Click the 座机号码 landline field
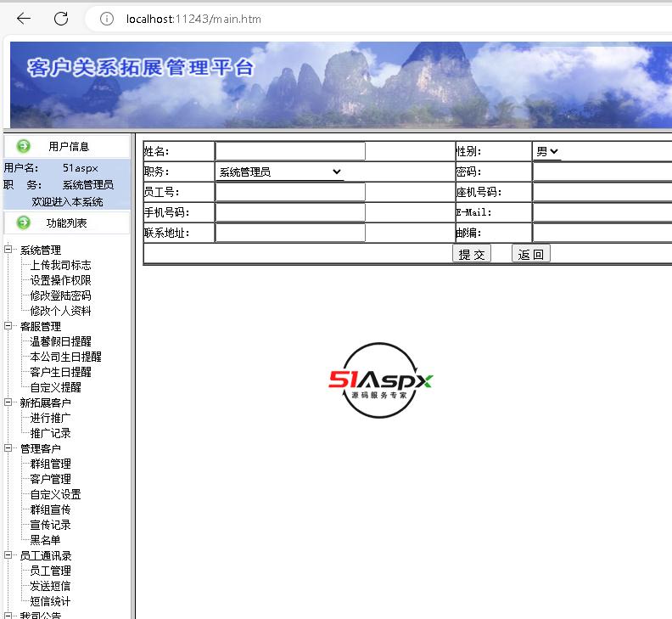This screenshot has width=672, height=619. pyautogui.click(x=602, y=192)
